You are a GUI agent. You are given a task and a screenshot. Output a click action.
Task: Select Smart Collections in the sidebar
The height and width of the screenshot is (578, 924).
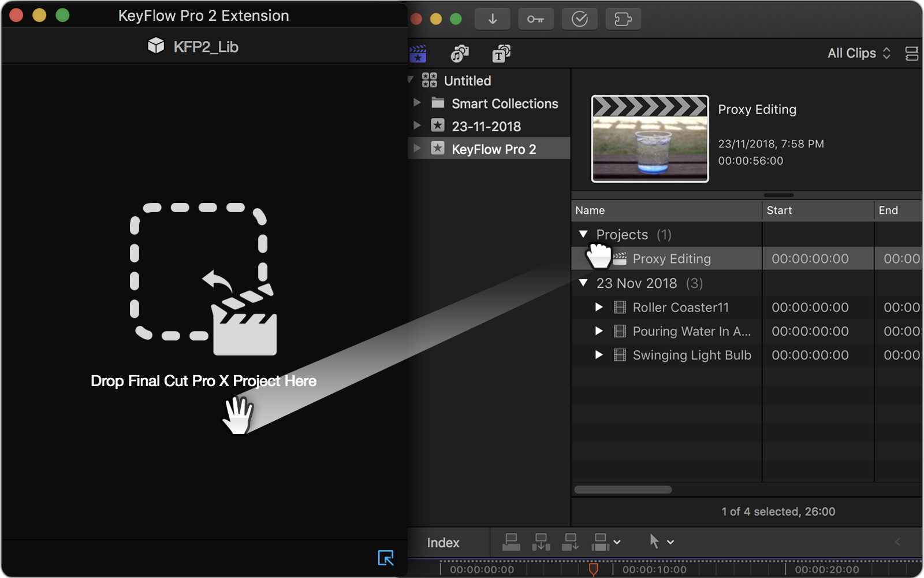505,103
